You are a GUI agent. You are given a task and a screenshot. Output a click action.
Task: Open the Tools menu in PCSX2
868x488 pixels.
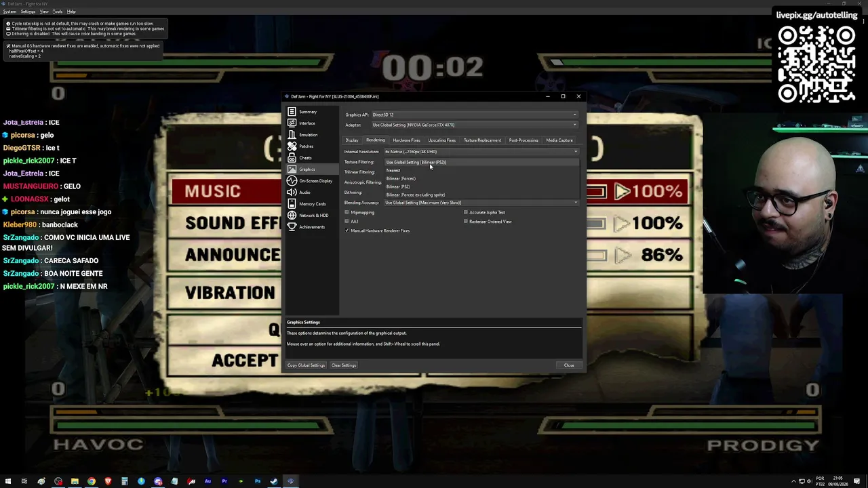(58, 12)
